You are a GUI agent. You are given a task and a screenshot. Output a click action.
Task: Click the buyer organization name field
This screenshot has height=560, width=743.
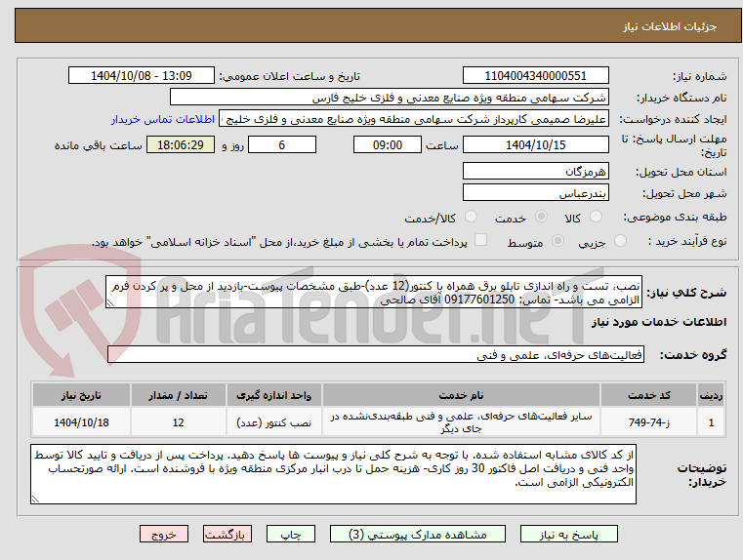[x=390, y=98]
